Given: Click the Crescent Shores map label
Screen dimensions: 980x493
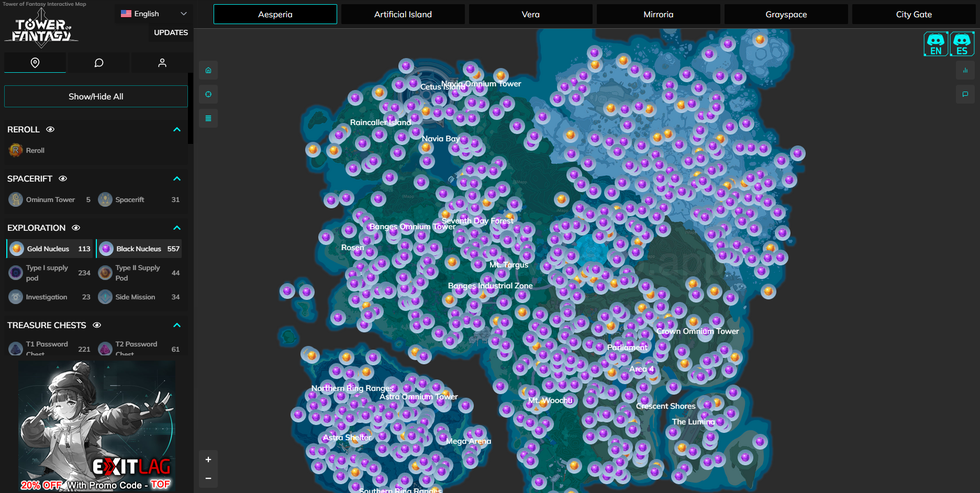Looking at the screenshot, I should [666, 406].
